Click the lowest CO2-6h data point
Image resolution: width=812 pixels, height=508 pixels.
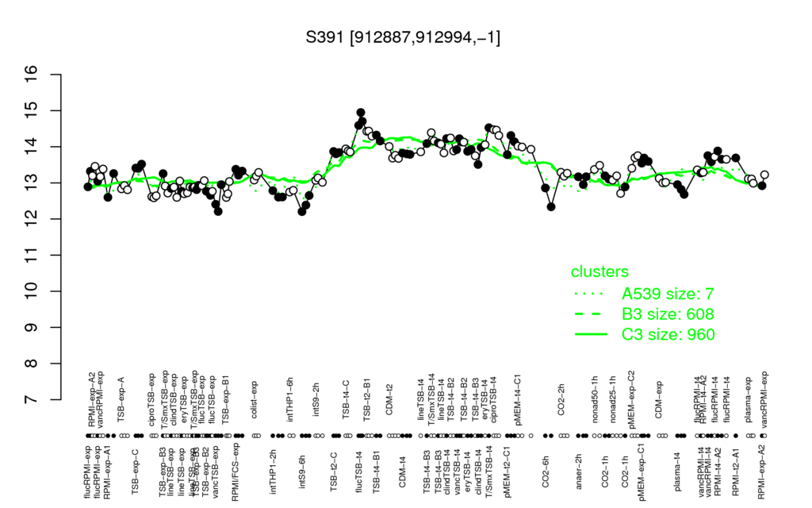point(551,207)
